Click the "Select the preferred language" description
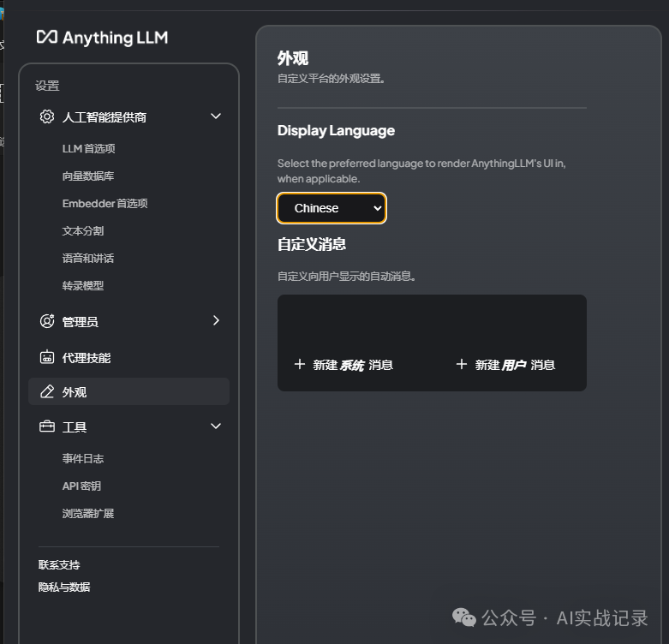The height and width of the screenshot is (644, 669). point(421,170)
